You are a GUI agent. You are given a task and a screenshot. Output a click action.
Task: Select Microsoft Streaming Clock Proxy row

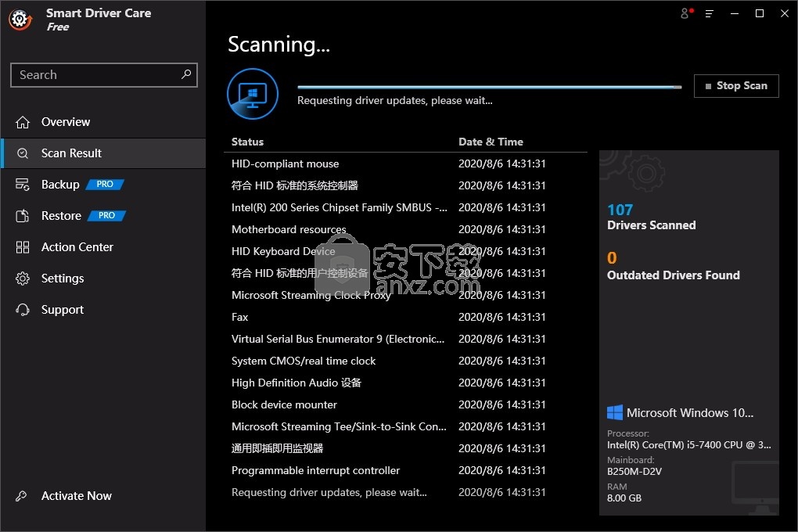pyautogui.click(x=405, y=295)
